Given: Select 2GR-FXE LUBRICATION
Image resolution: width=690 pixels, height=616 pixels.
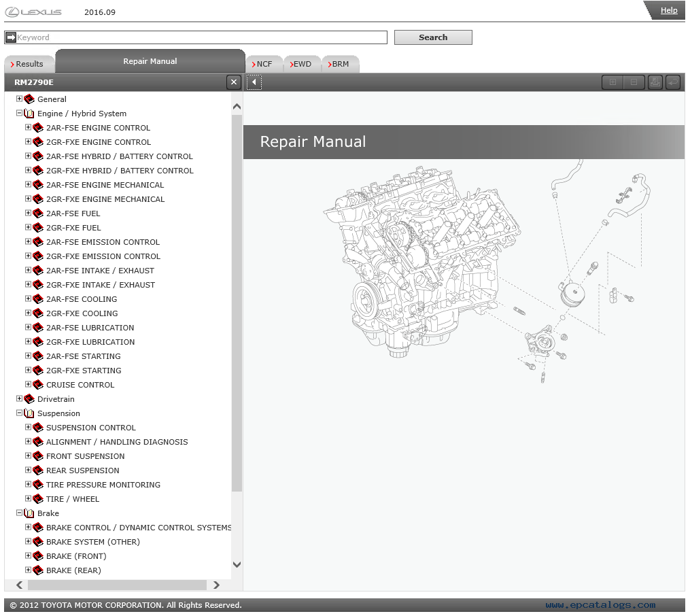Looking at the screenshot, I should (90, 342).
